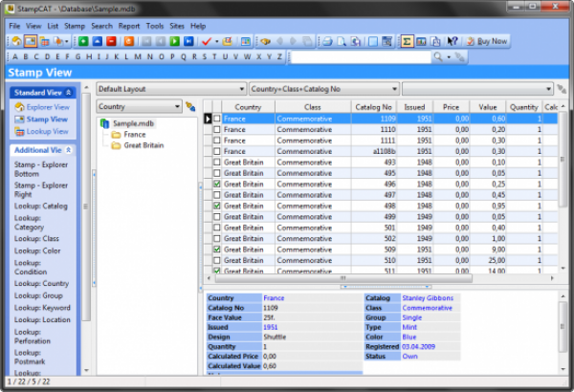Open the Lookup: Catalog view link
This screenshot has height=392, width=574.
pyautogui.click(x=40, y=206)
